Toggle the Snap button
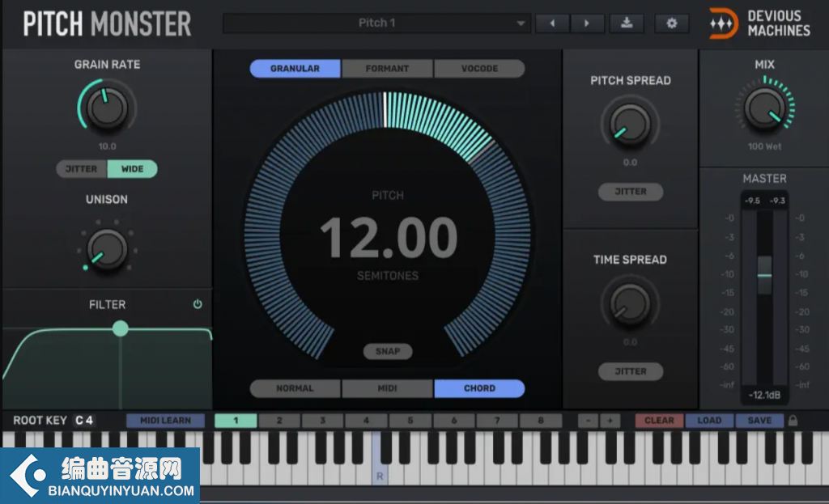This screenshot has height=504, width=829. coord(388,351)
